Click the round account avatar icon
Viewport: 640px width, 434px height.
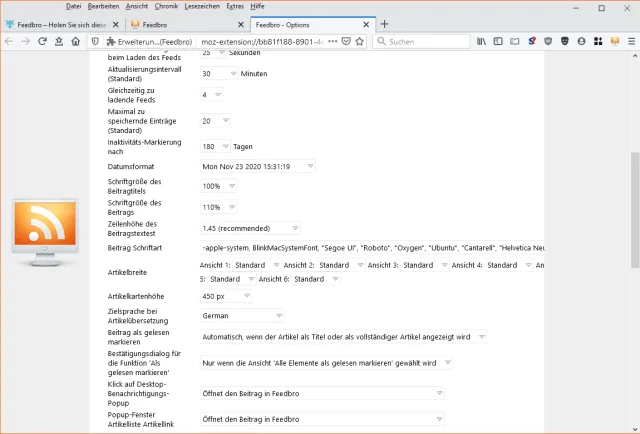pos(582,41)
